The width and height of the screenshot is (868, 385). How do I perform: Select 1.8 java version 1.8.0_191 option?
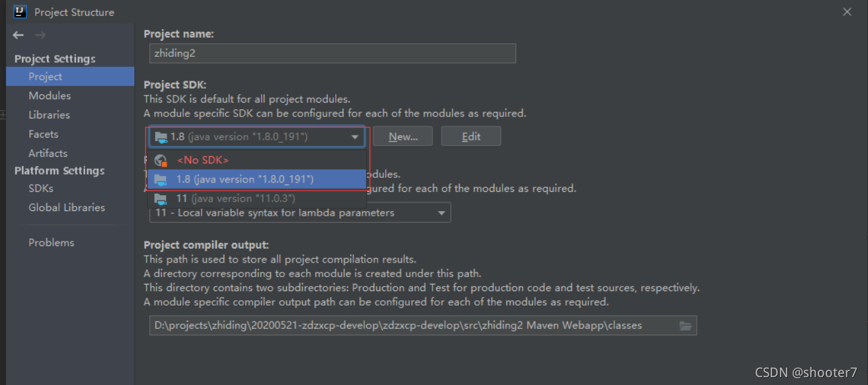(256, 179)
